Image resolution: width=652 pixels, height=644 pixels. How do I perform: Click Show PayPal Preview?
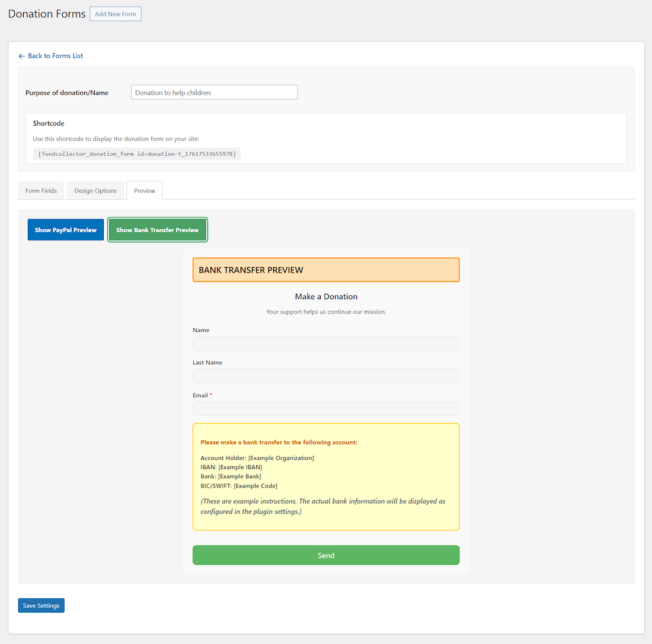click(65, 229)
